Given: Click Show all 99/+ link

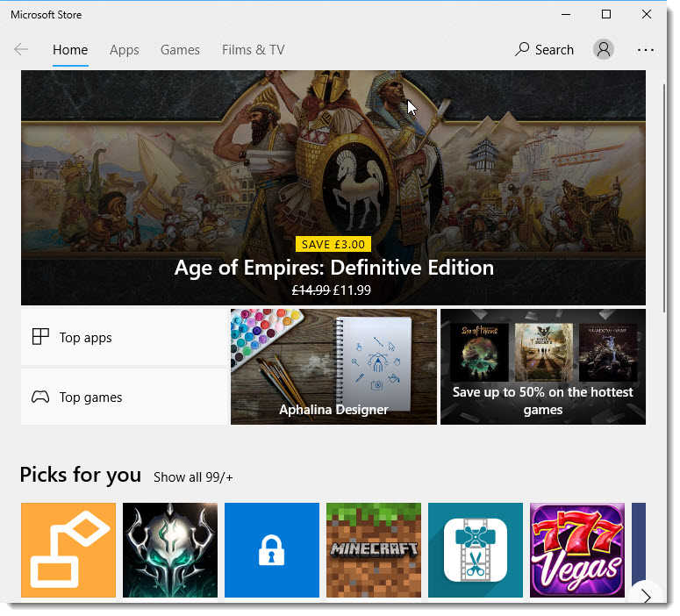Looking at the screenshot, I should point(193,477).
